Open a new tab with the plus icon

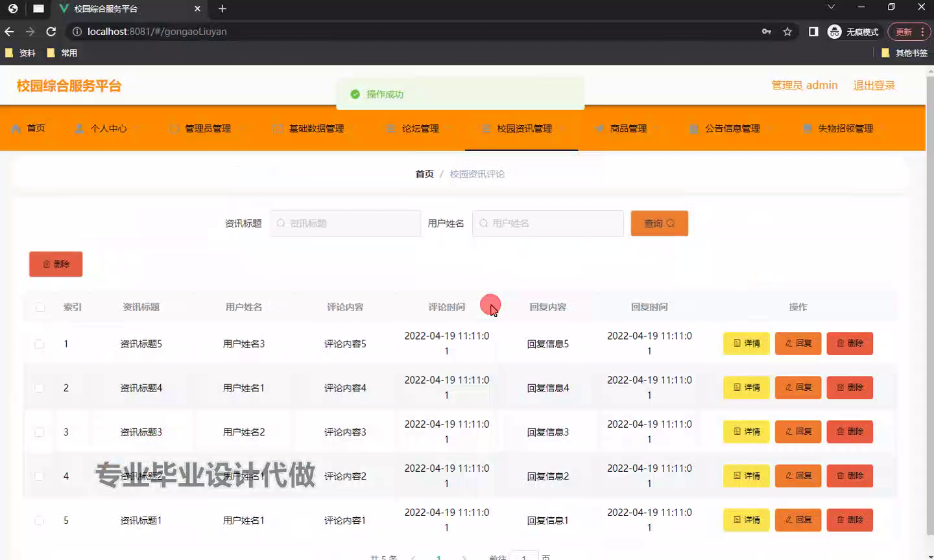[x=222, y=8]
